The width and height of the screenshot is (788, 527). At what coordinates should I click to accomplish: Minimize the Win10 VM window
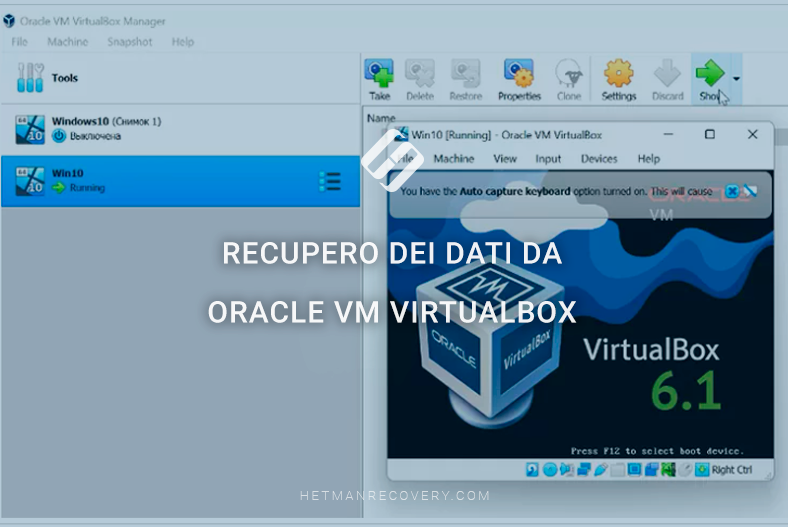point(668,135)
